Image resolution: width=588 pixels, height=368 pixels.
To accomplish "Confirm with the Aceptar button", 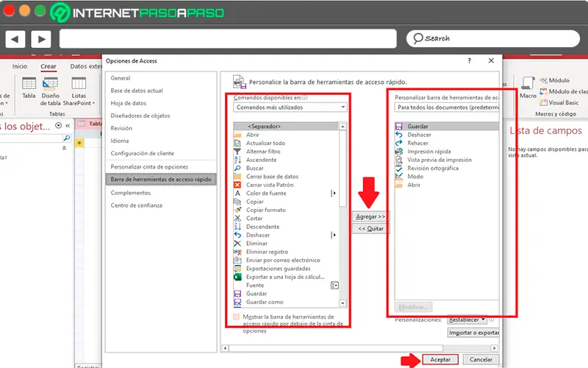I will pyautogui.click(x=440, y=360).
